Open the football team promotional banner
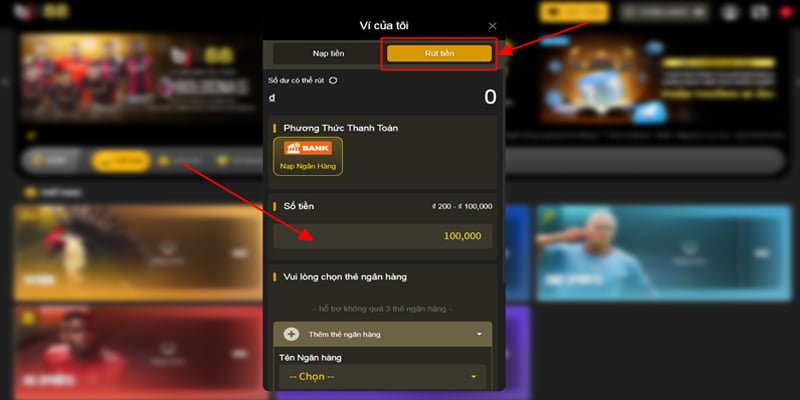Image resolution: width=800 pixels, height=400 pixels. pos(140,79)
